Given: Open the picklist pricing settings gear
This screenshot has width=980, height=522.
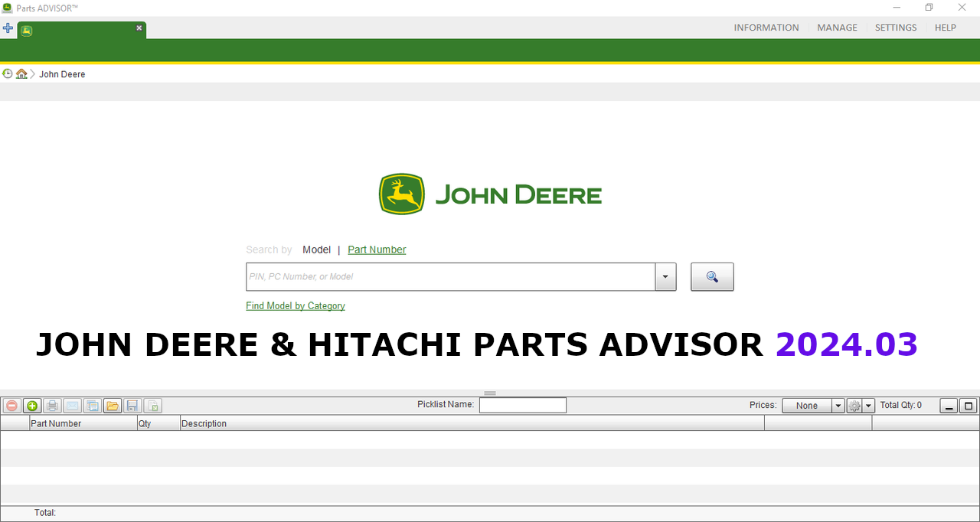Looking at the screenshot, I should coord(854,405).
